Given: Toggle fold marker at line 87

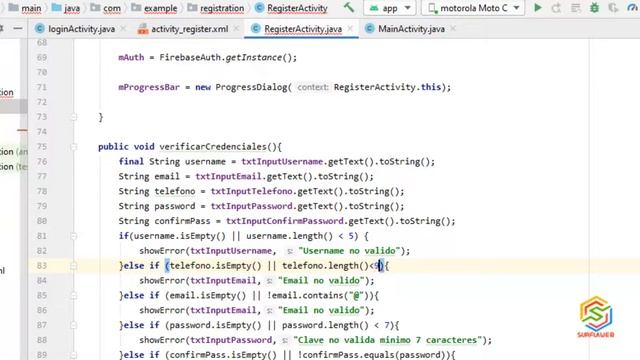Looking at the screenshot, I should (73, 325).
